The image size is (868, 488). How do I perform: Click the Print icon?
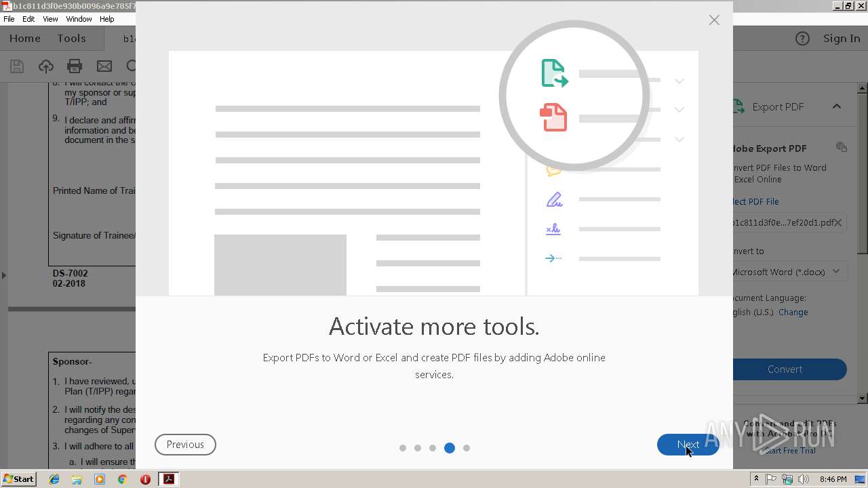coord(75,66)
